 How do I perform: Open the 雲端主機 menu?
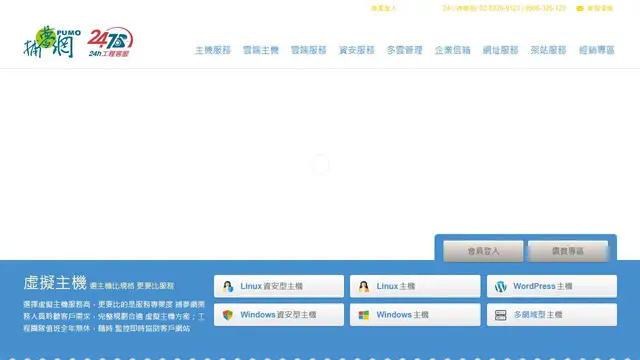[x=260, y=50]
